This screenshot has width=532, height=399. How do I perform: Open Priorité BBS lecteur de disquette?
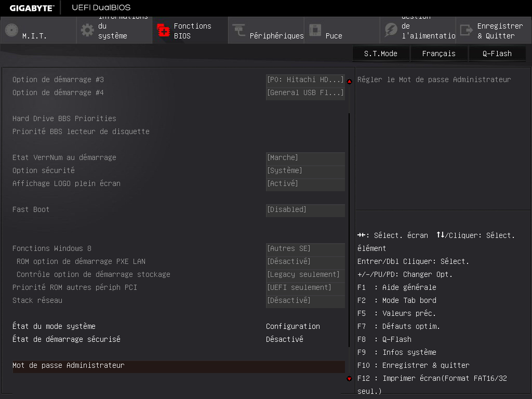pyautogui.click(x=81, y=131)
